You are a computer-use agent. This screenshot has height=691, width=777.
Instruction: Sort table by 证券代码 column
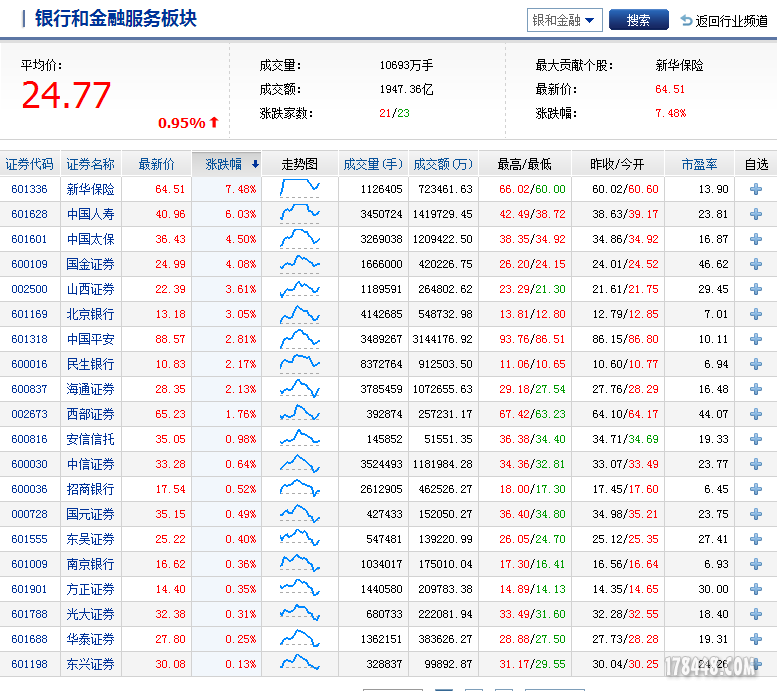29,164
